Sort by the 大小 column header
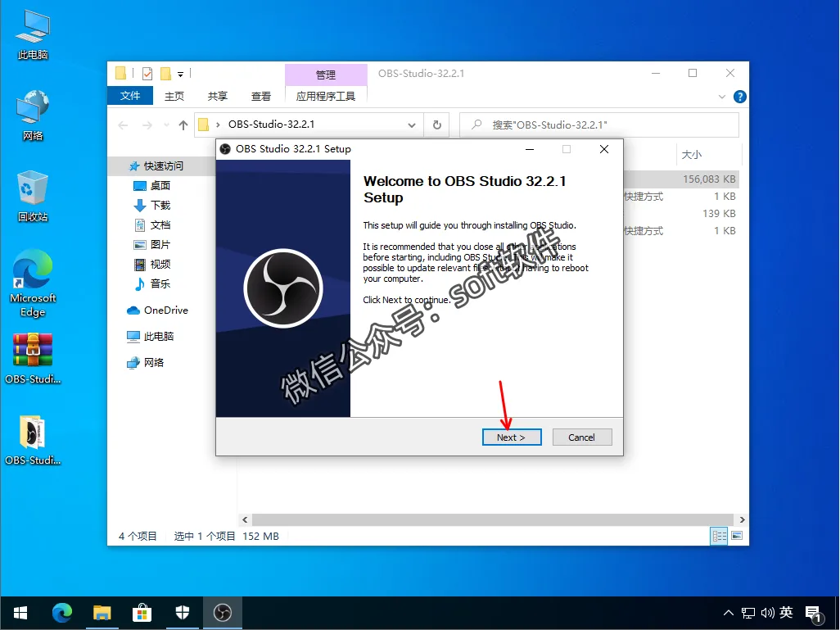Image resolution: width=840 pixels, height=630 pixels. [x=691, y=154]
